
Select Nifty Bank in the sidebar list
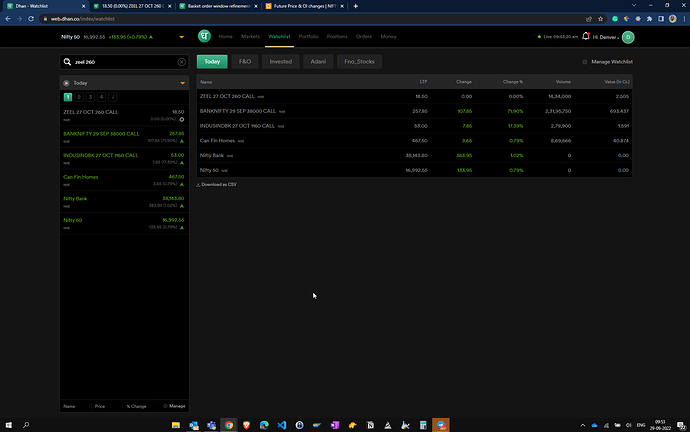(124, 201)
